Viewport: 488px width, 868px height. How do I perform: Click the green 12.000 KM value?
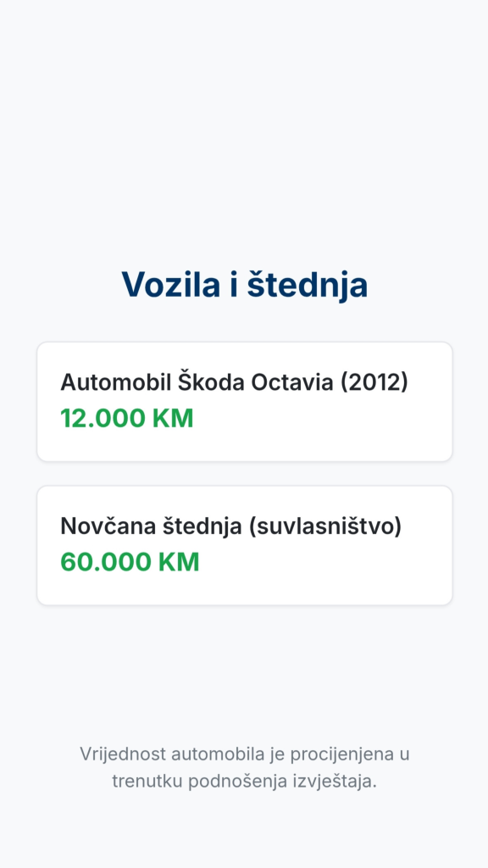[127, 419]
